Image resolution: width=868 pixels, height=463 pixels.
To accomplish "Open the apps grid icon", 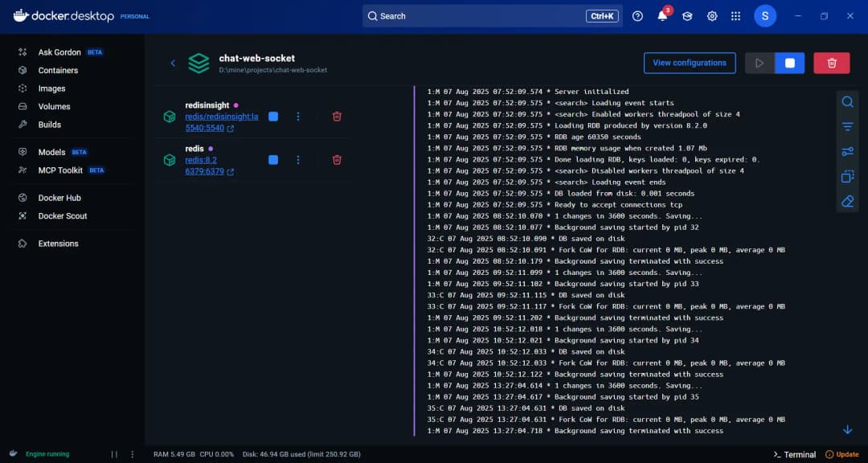I will (x=735, y=16).
